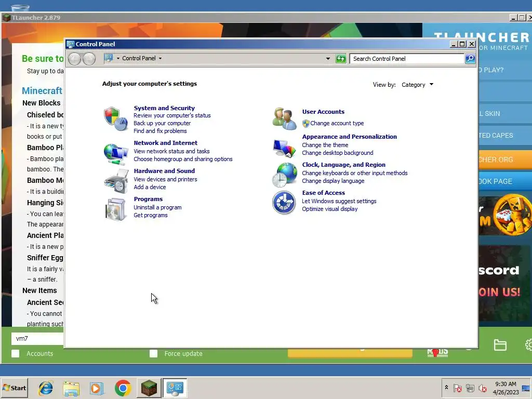Click Review your computer's status
Screen dimensions: 532x399
172,115
